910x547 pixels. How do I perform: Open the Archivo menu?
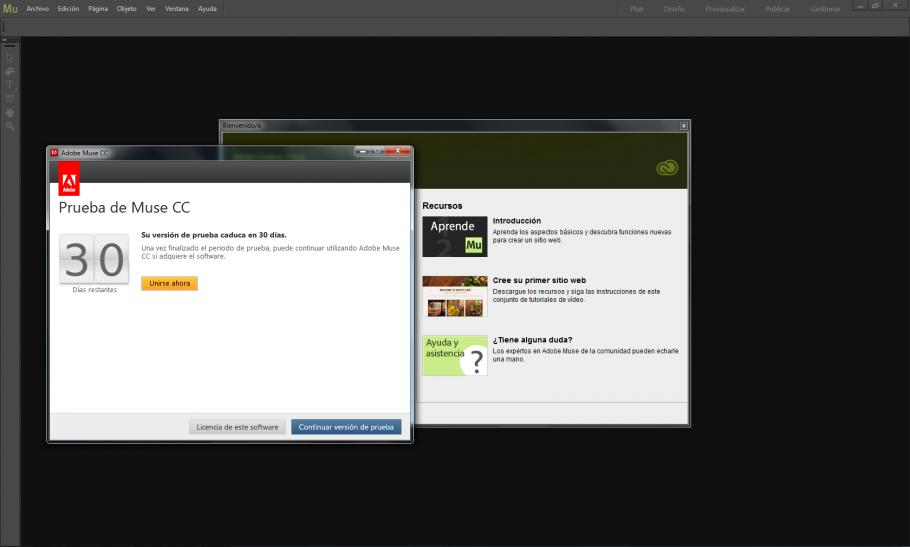37,9
